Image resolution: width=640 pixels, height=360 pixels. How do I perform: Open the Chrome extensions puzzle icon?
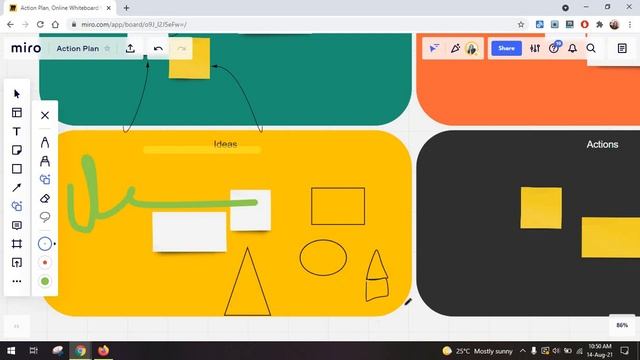(x=599, y=24)
